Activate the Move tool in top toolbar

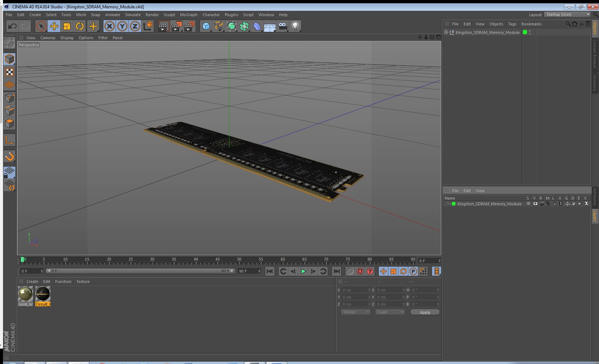pos(54,26)
